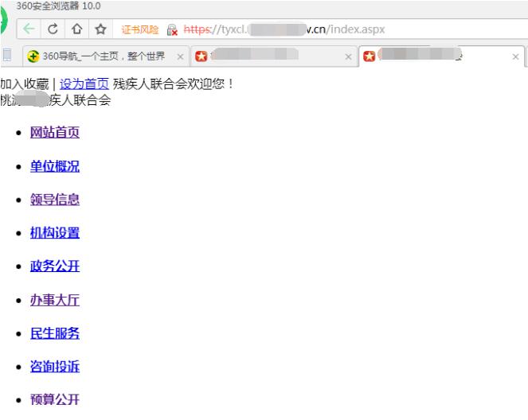Click the browser back arrow button
Image resolution: width=528 pixels, height=420 pixels.
(28, 30)
